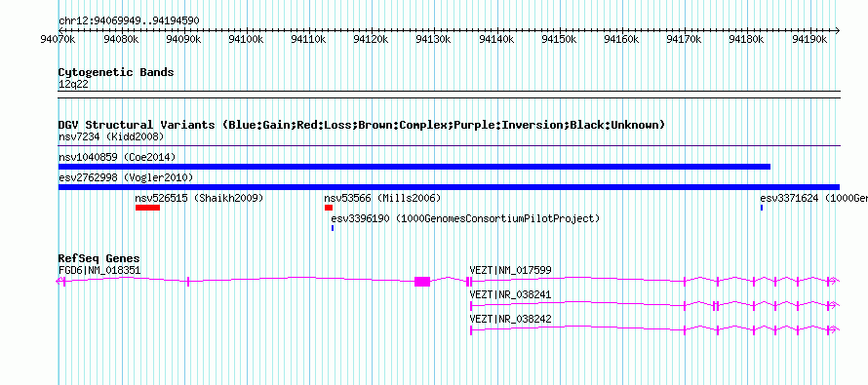868x385 pixels.
Task: Click the esv3371624 small blue variant marker
Action: click(x=762, y=208)
